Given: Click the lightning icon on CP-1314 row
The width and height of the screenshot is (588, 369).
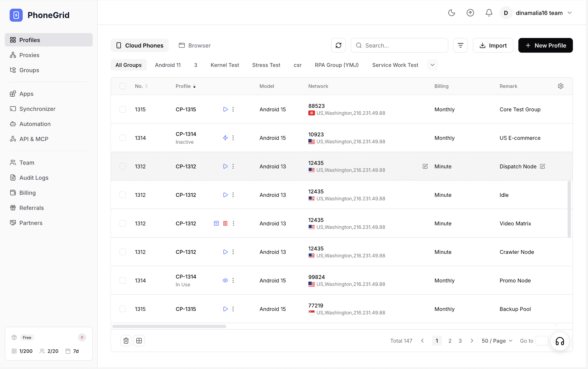Looking at the screenshot, I should [x=225, y=138].
